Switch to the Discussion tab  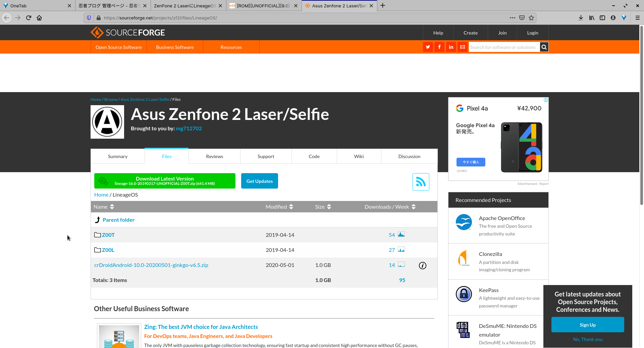[409, 156]
